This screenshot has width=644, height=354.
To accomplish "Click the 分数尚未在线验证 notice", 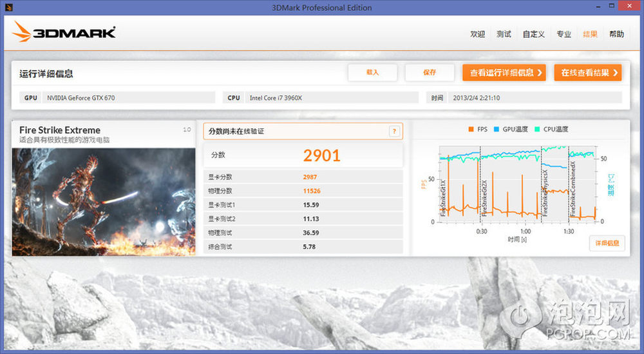I will (x=303, y=131).
